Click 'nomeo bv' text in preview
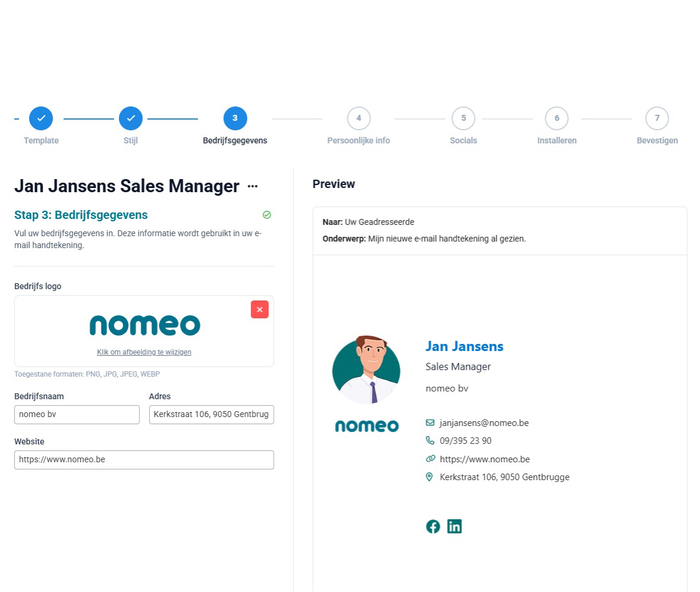 [x=447, y=389]
